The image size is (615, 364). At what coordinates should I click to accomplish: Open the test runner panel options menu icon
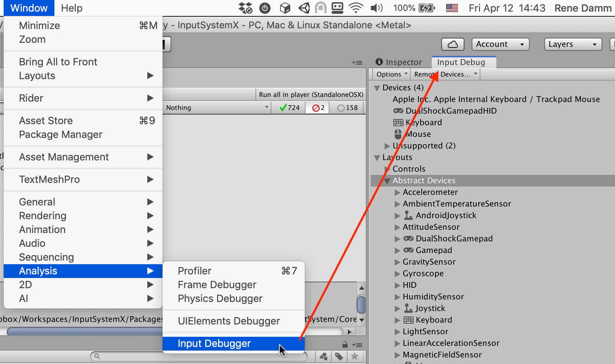pyautogui.click(x=357, y=62)
